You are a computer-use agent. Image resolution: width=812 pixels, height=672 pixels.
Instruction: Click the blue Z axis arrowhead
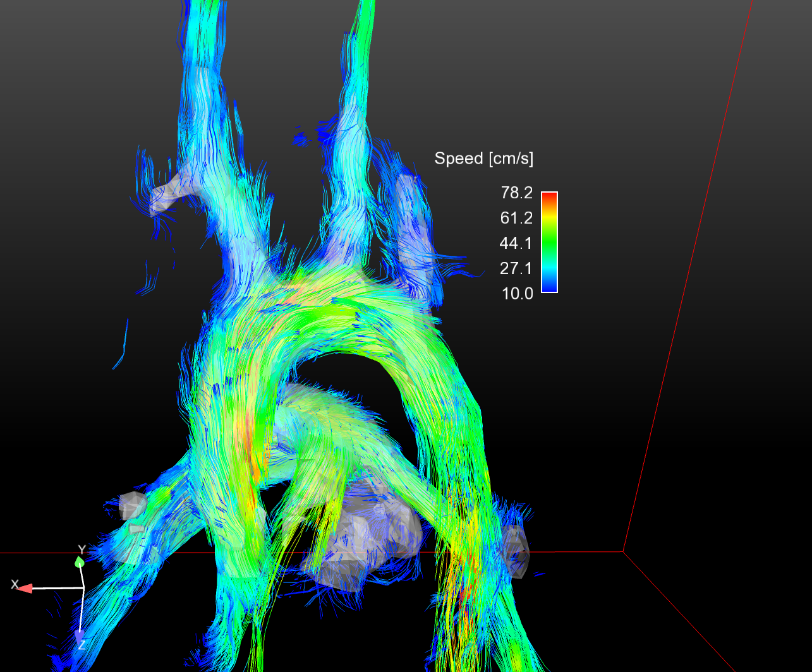[x=79, y=635]
